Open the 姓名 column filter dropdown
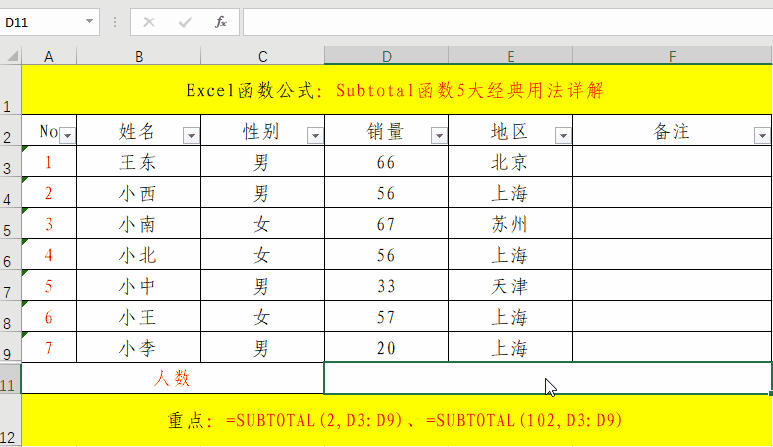This screenshot has width=773, height=447. click(191, 135)
